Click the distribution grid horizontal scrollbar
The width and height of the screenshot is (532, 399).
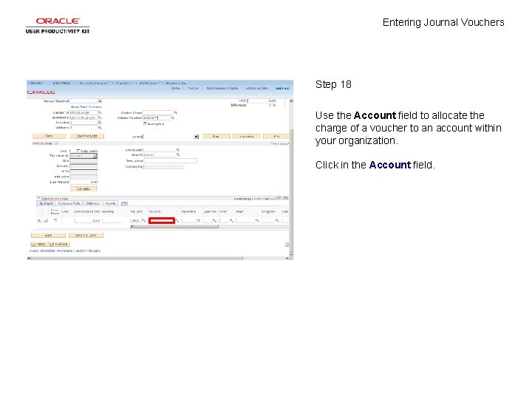click(174, 226)
